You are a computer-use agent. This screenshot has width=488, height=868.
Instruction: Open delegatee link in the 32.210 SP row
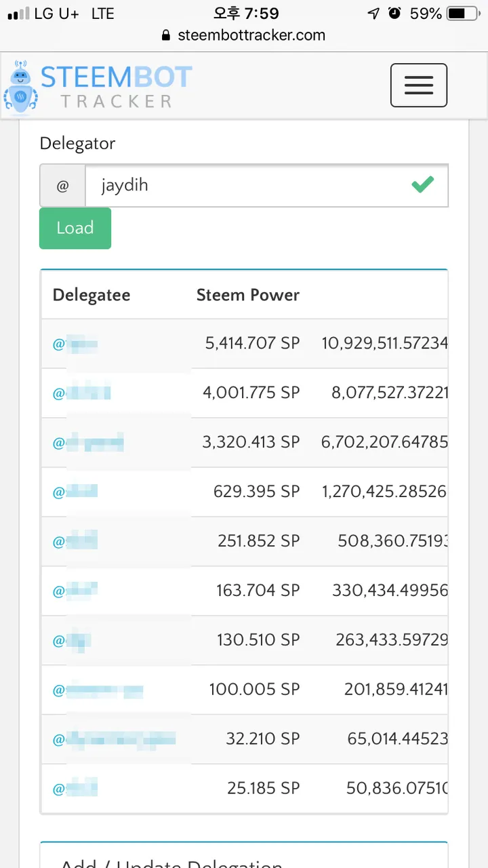(114, 739)
